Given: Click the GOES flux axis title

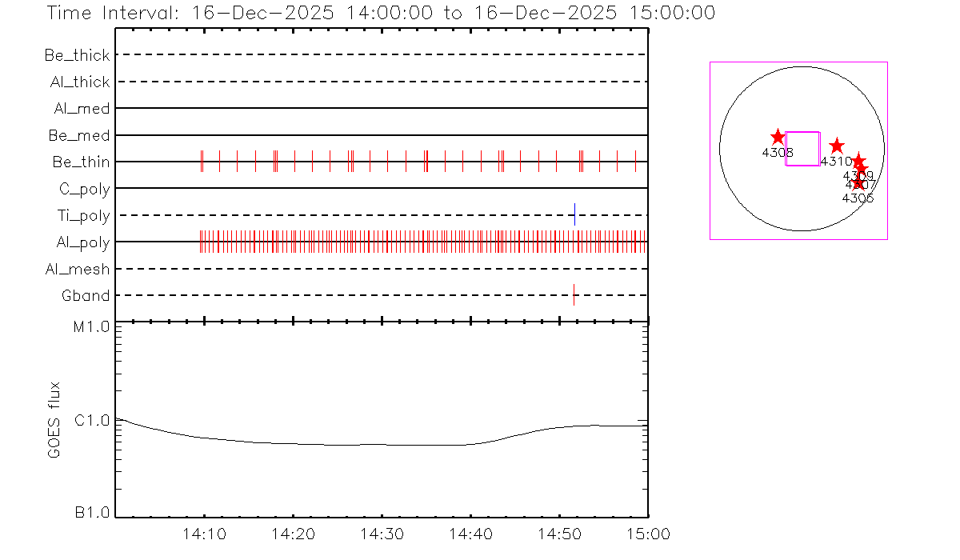Looking at the screenshot, I should coord(54,420).
